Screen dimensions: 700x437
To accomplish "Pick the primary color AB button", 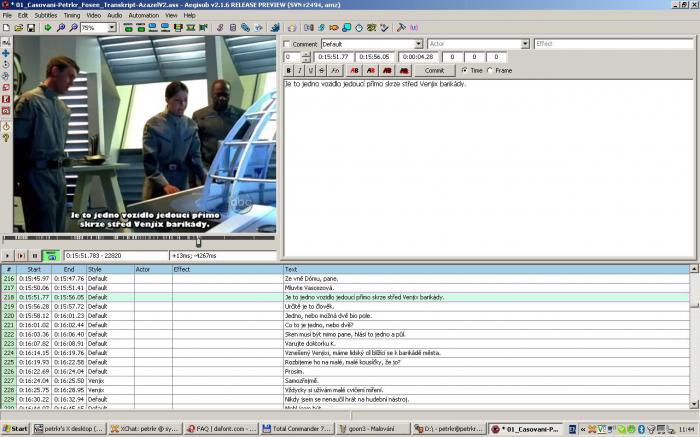I will pyautogui.click(x=354, y=71).
